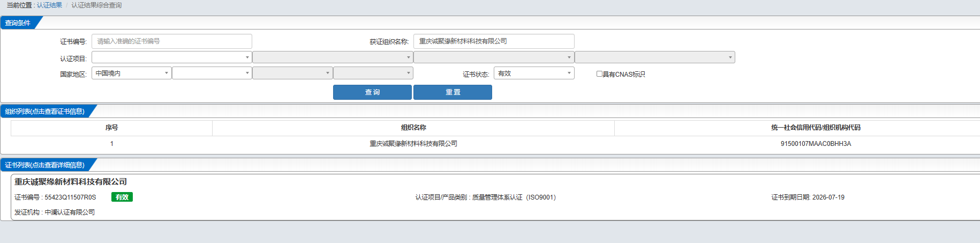Open the second 认证项目 dropdown
The image size is (980, 243).
coord(333,57)
